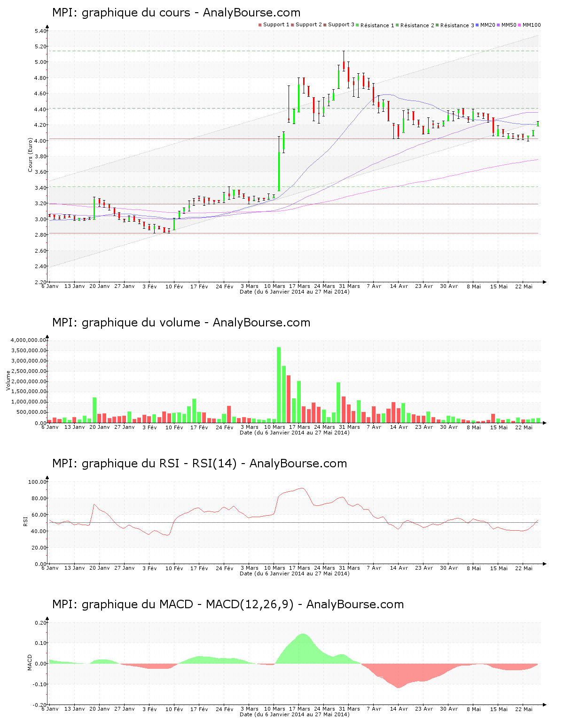Click the date range caption under the price chart
This screenshot has width=564, height=728.
point(295,292)
